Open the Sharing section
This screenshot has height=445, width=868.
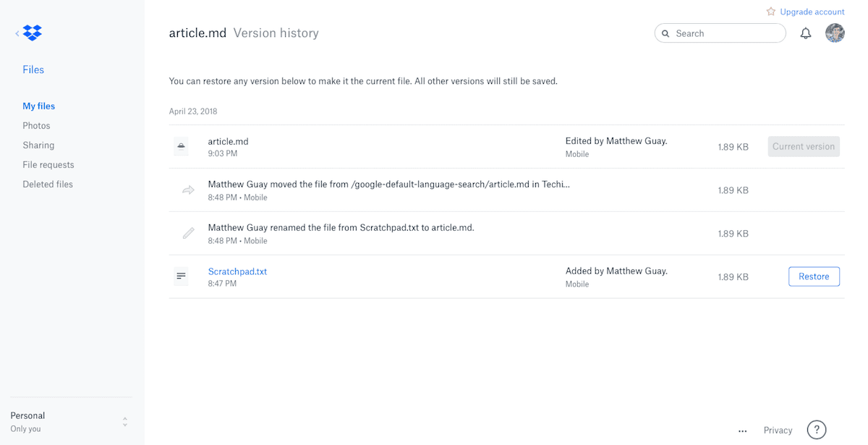38,145
